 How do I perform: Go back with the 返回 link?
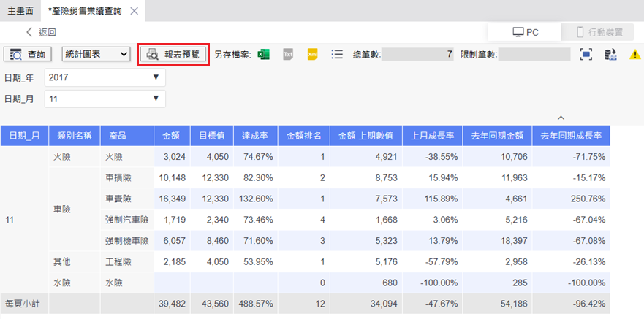coord(41,32)
